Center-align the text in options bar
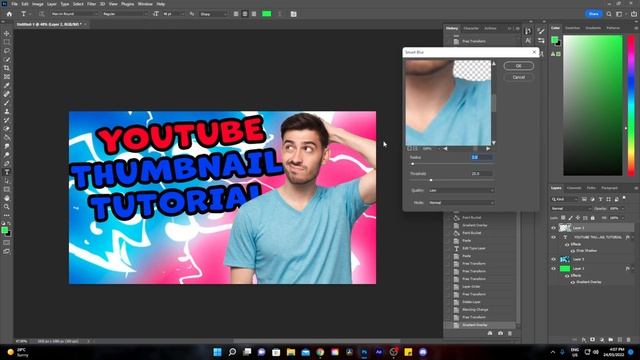The height and width of the screenshot is (360, 640). tap(245, 14)
